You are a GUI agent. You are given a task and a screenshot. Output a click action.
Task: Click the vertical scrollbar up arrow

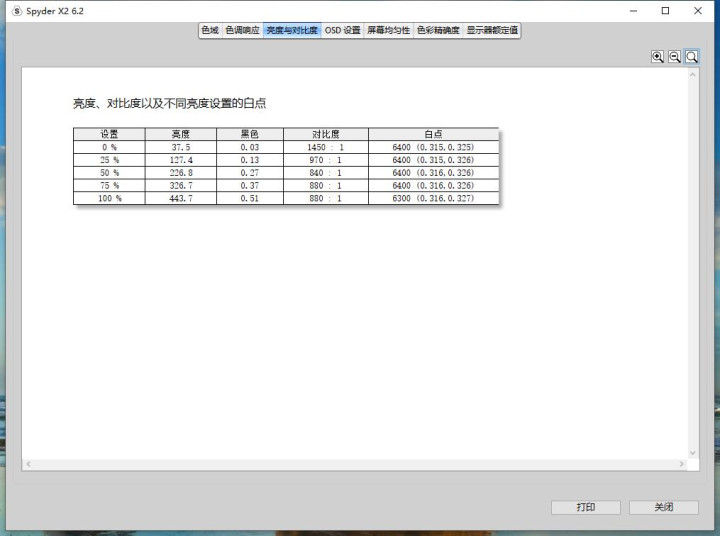pos(693,74)
